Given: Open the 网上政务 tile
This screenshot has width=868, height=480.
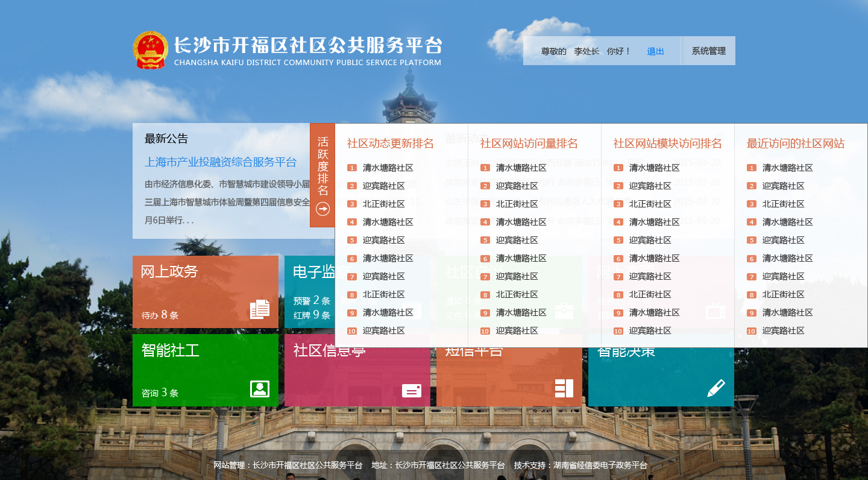Looking at the screenshot, I should [x=206, y=292].
